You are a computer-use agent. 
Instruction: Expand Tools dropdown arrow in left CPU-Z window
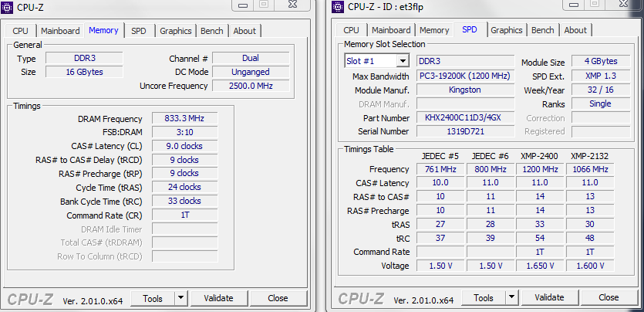(x=181, y=298)
